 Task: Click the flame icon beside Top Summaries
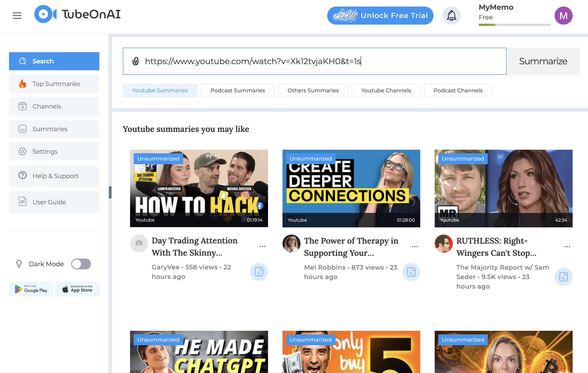tap(22, 84)
